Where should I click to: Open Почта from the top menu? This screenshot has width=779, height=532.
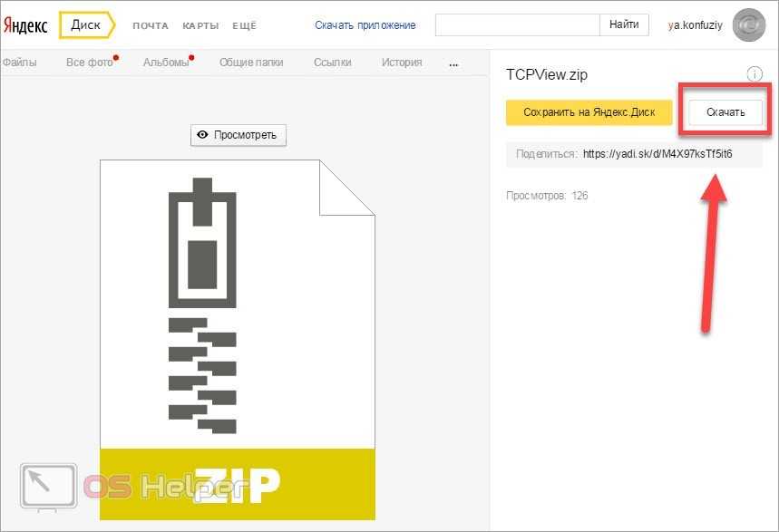point(151,26)
